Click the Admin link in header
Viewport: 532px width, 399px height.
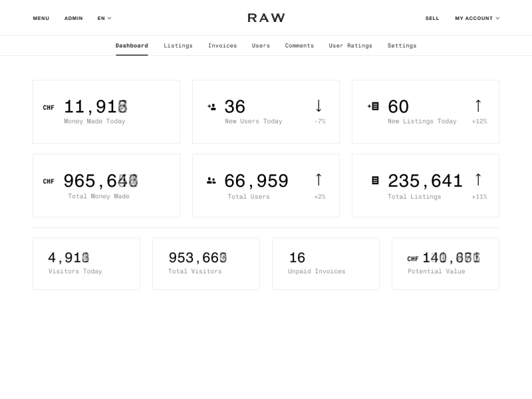pos(73,18)
